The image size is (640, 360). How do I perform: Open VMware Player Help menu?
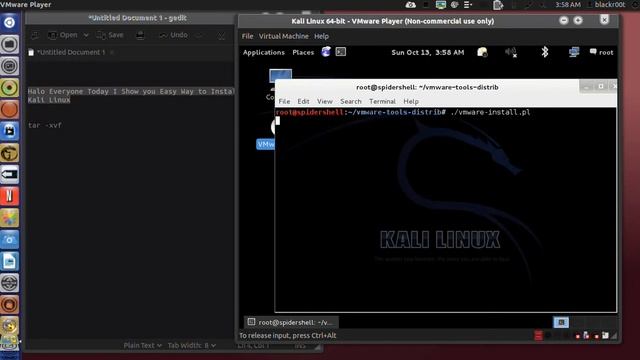321,36
